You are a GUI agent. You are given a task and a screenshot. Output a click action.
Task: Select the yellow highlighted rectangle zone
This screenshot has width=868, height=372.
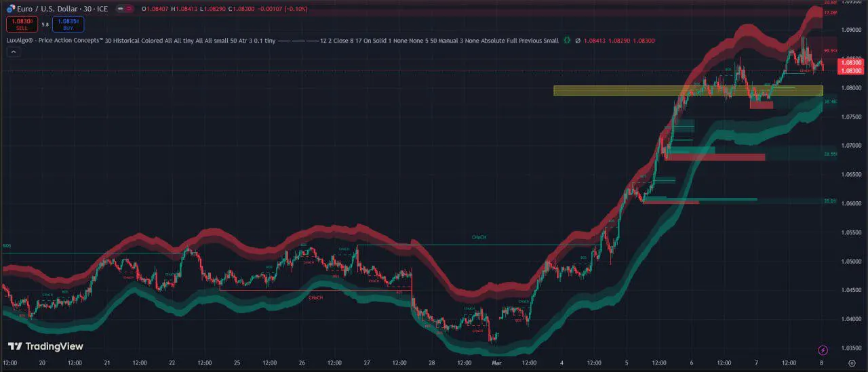tap(688, 90)
